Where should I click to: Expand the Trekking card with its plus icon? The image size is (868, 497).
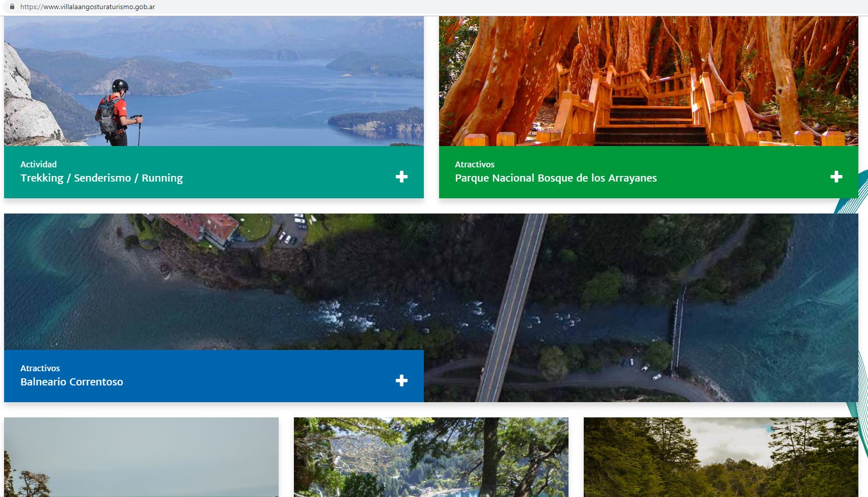402,176
